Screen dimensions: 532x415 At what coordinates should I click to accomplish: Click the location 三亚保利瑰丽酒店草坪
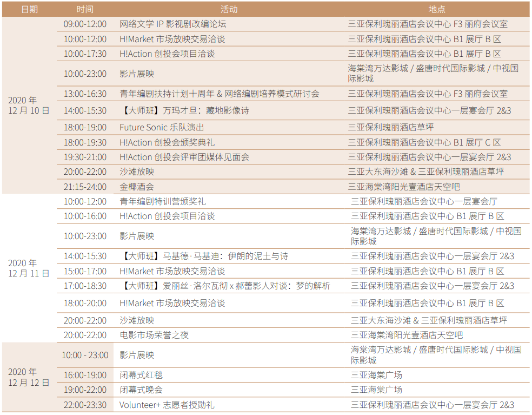click(391, 127)
